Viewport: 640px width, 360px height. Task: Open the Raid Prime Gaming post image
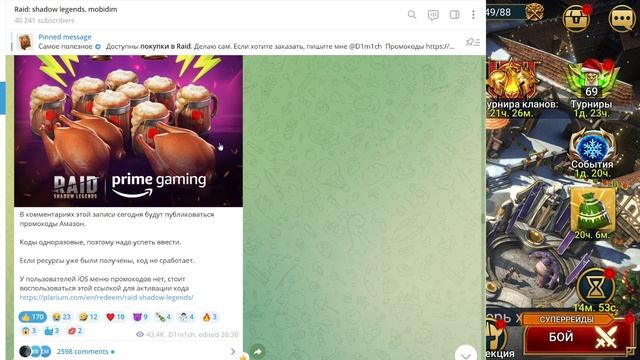click(129, 131)
